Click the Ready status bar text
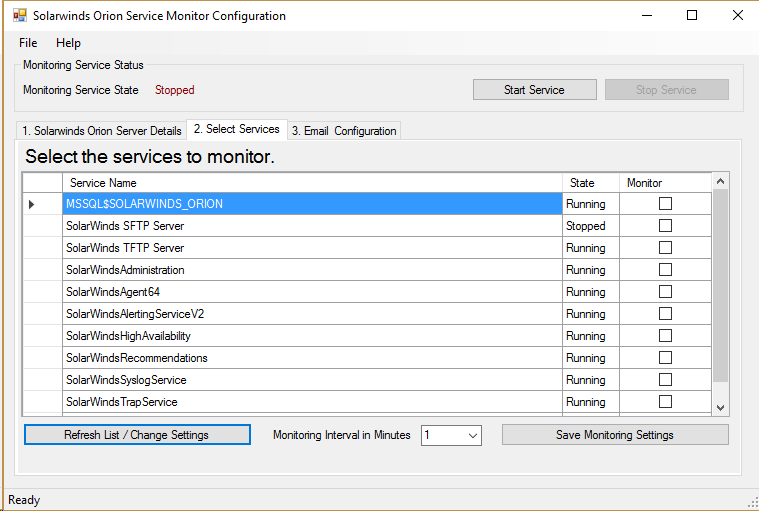759x511 pixels. pos(24,500)
